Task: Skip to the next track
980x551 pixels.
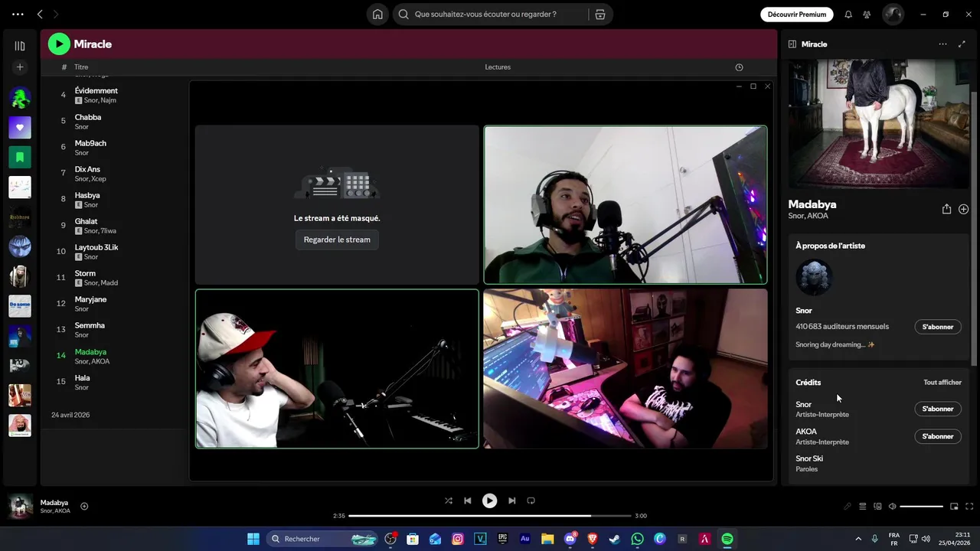Action: coord(511,500)
